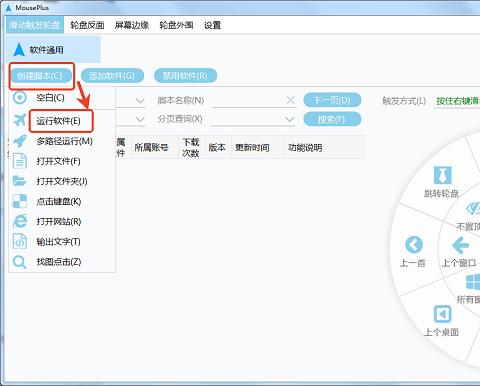The image size is (480, 386).
Task: Switch to the 屏幕边缘 tab
Action: 132,25
